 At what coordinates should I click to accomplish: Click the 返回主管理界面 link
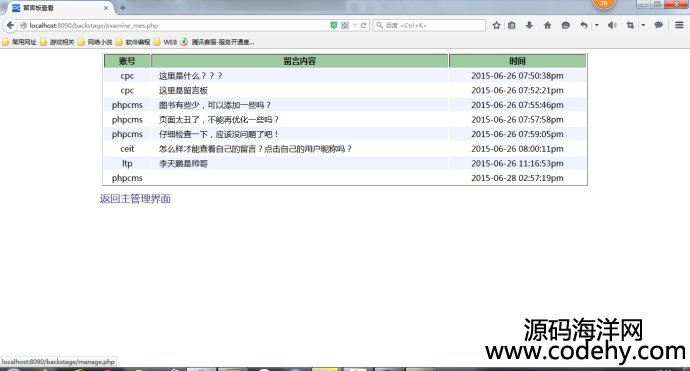point(135,198)
